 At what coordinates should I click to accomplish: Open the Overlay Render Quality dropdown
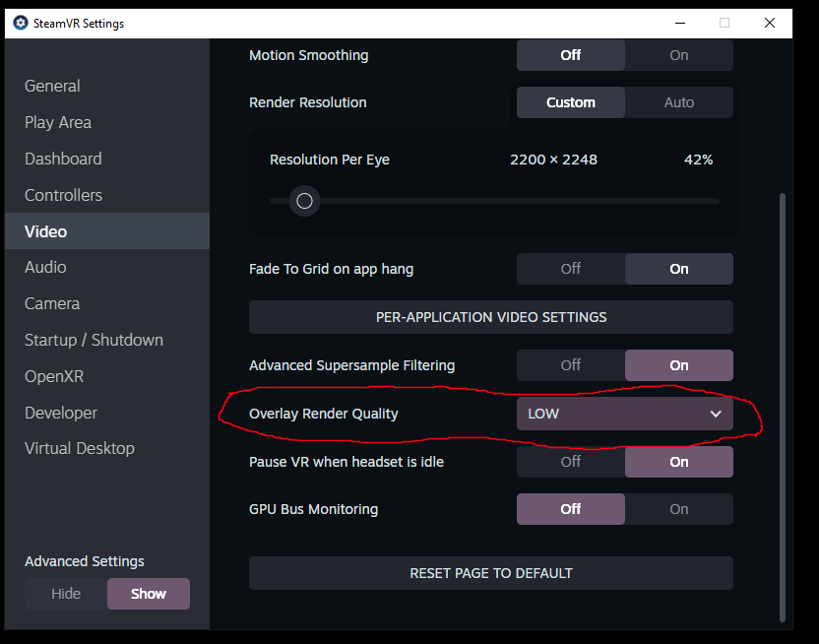click(625, 414)
